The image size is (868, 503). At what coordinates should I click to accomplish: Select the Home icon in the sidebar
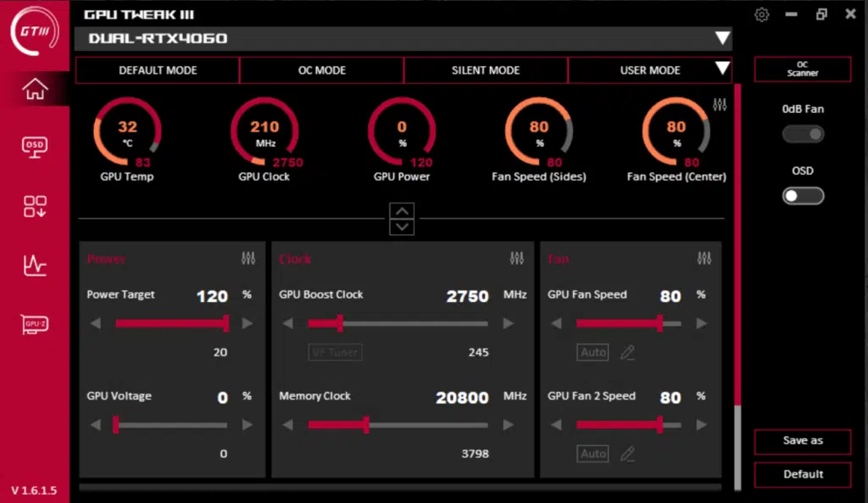[34, 88]
